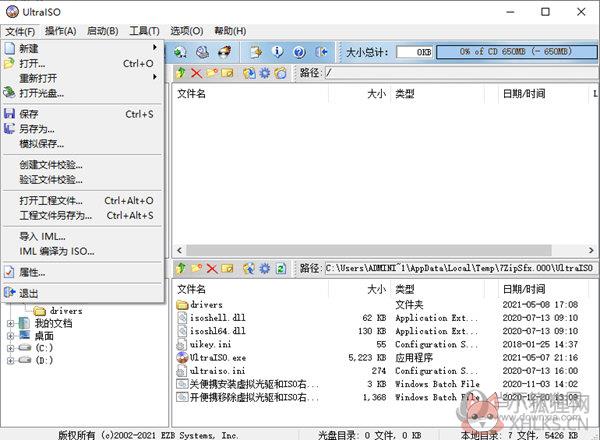Viewport: 600px width, 440px height.
Task: Open the 工具(T) menu
Action: point(144,31)
